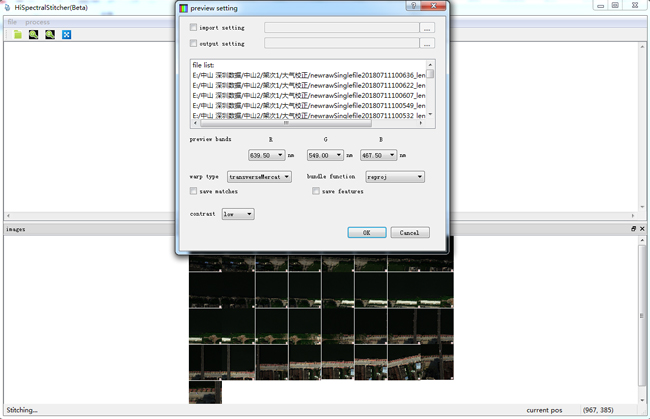Open the process menu
Viewport: 650px width, 419px height.
click(37, 21)
